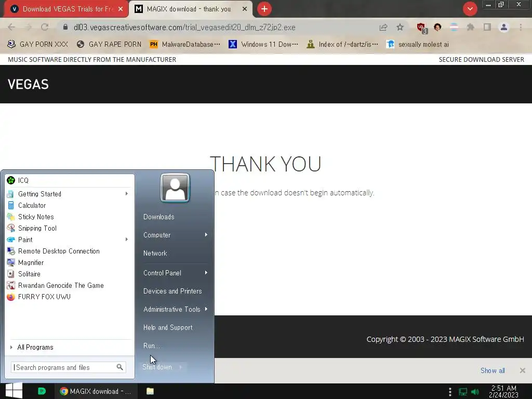The width and height of the screenshot is (532, 399).
Task: Click the Shut down button
Action: click(x=157, y=367)
